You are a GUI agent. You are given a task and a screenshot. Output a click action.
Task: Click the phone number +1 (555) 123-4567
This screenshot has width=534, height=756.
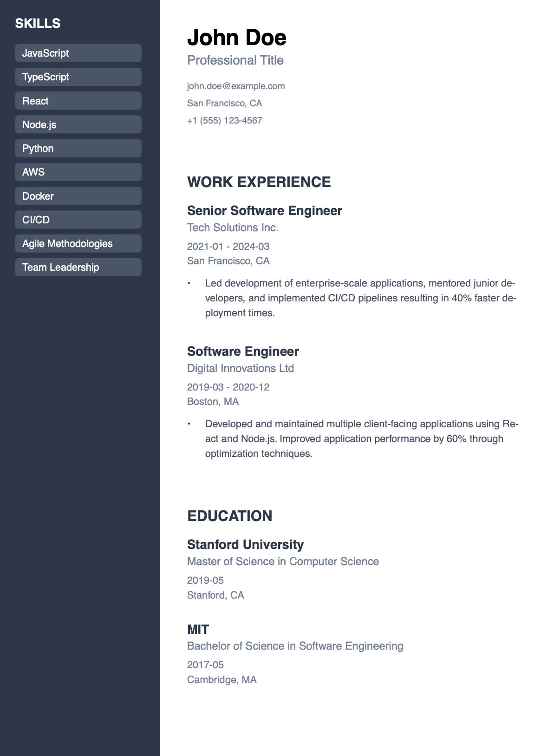[x=225, y=120]
